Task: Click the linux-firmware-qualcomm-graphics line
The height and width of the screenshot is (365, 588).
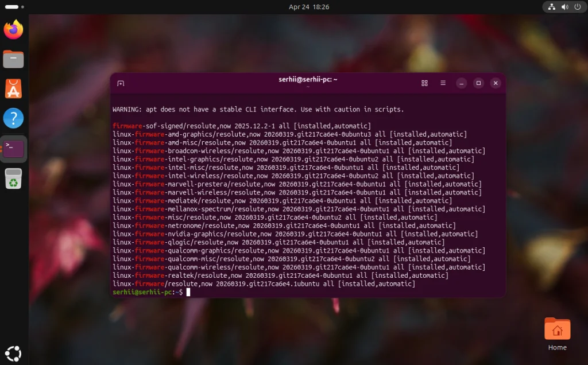Action: coord(299,250)
